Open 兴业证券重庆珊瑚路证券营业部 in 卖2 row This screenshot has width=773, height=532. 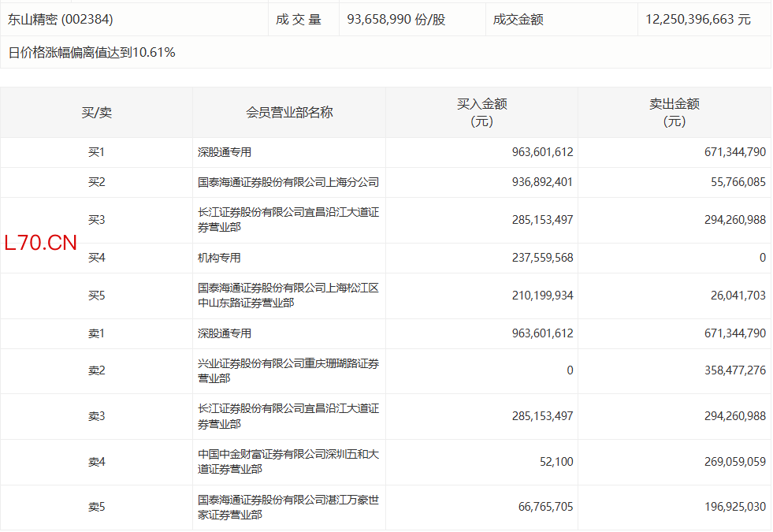point(288,370)
